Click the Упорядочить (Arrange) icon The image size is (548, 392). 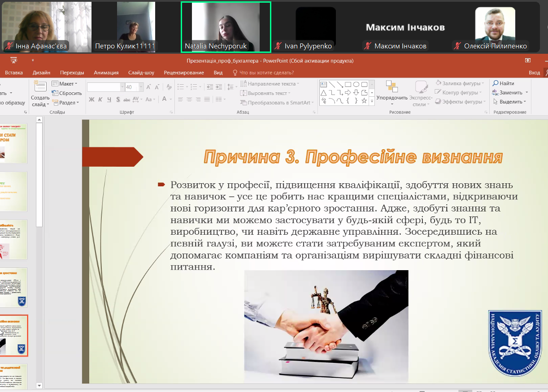391,87
